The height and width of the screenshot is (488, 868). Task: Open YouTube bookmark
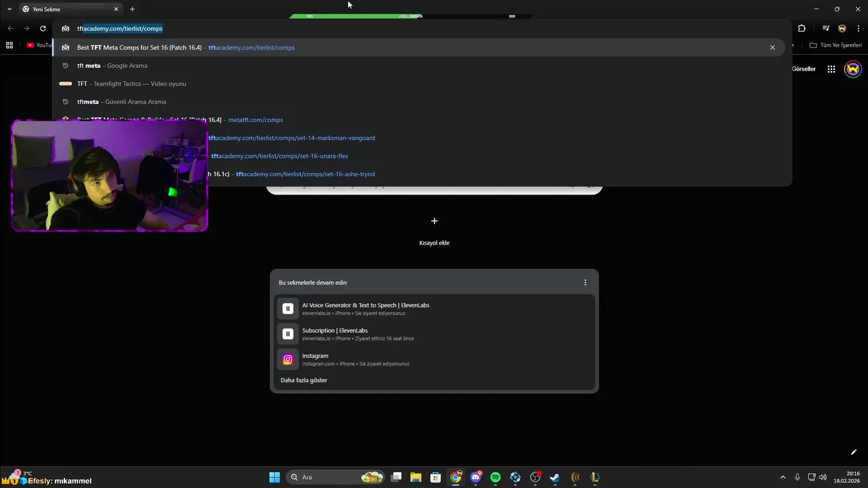coord(39,45)
